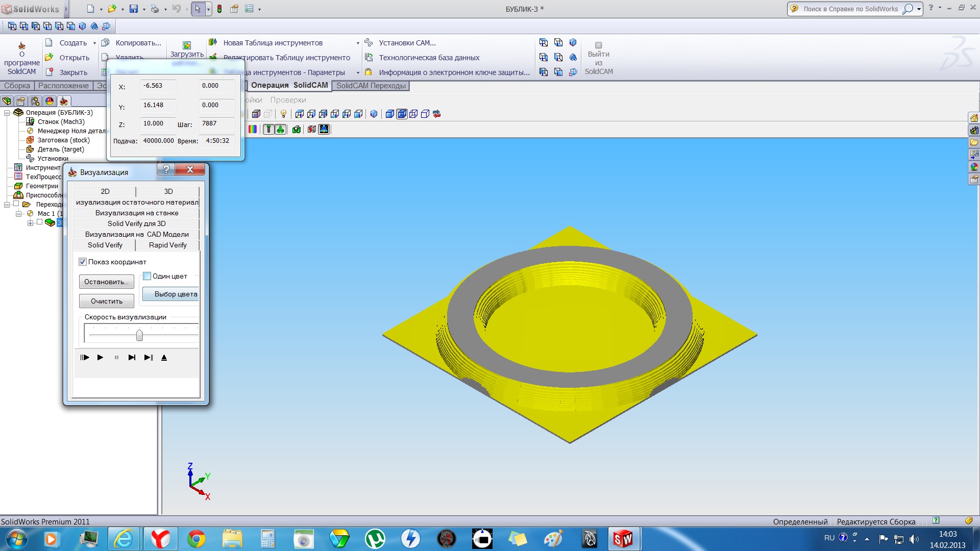Viewport: 980px width, 551px height.
Task: Open the Станок (Mach3) tree item
Action: (x=61, y=122)
